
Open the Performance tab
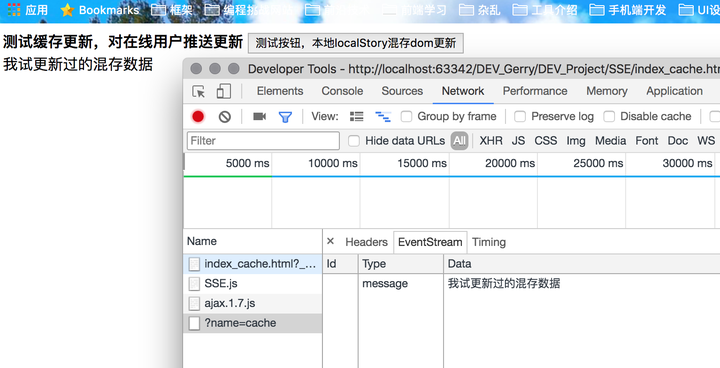tap(535, 91)
